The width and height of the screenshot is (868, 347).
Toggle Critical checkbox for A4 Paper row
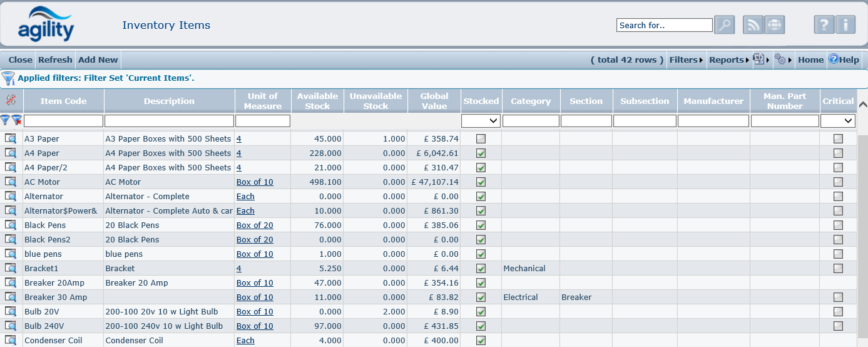coord(838,153)
